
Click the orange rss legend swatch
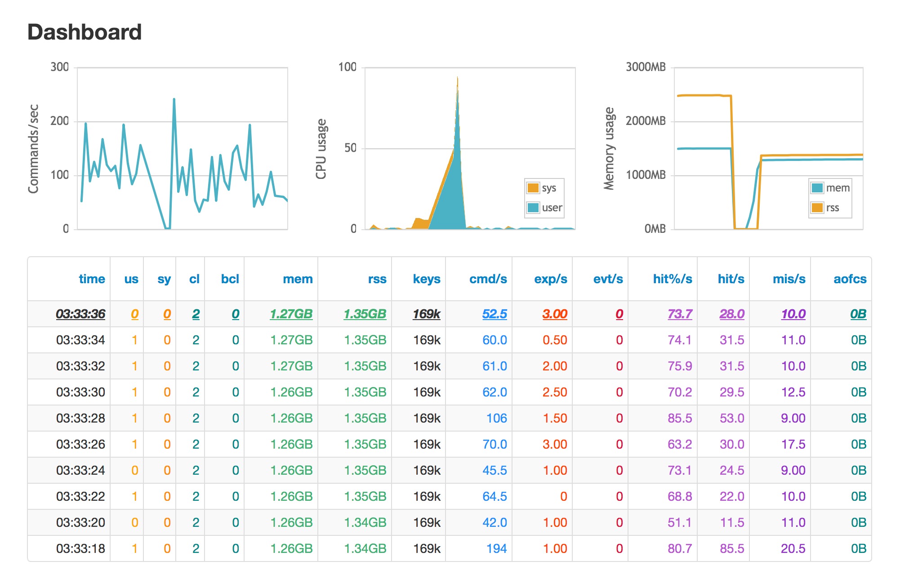(x=817, y=208)
